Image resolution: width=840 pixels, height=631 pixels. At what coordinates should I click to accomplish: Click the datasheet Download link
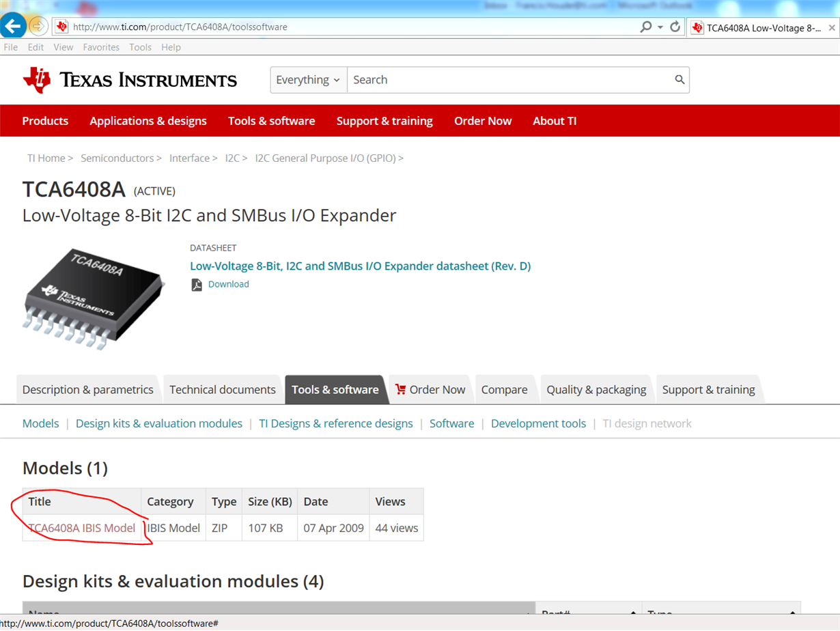229,284
